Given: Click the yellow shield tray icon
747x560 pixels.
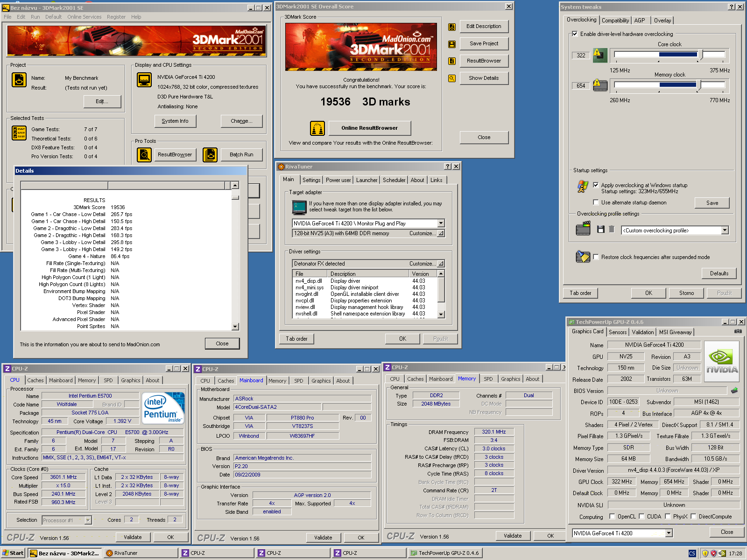Looking at the screenshot, I should coord(705,553).
